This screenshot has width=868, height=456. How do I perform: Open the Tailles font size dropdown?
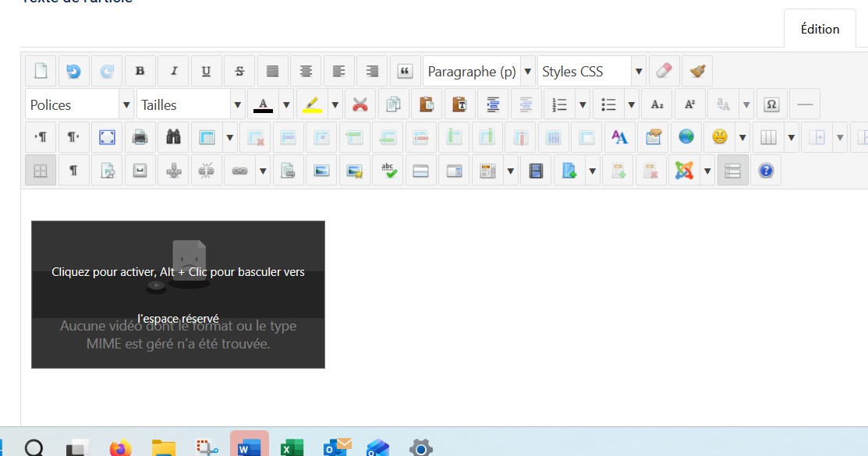tap(191, 104)
